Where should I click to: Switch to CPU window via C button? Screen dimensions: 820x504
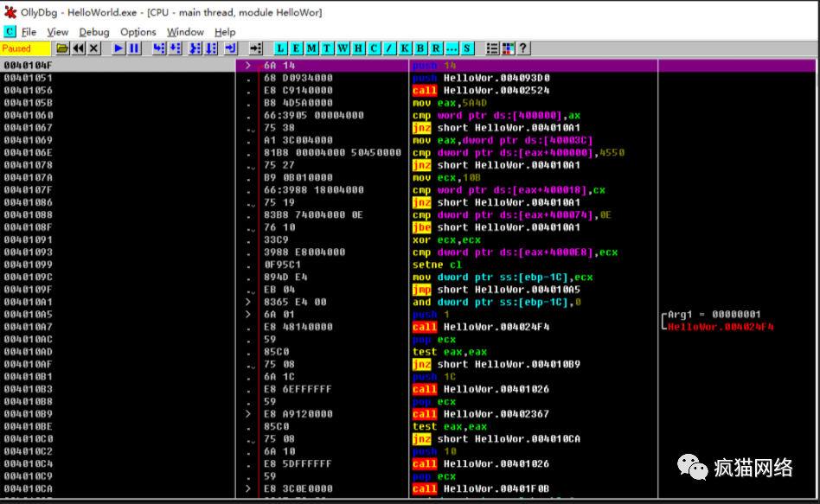point(374,48)
